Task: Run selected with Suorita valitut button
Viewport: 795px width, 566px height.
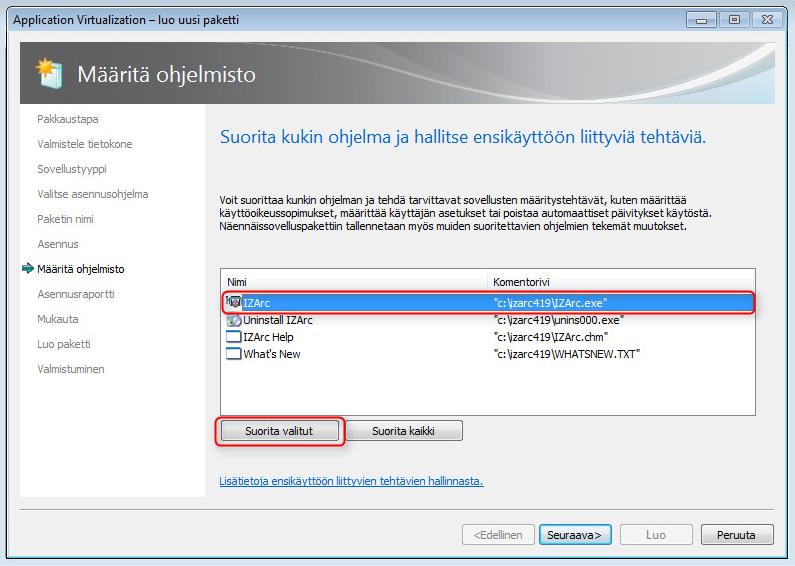Action: point(279,431)
